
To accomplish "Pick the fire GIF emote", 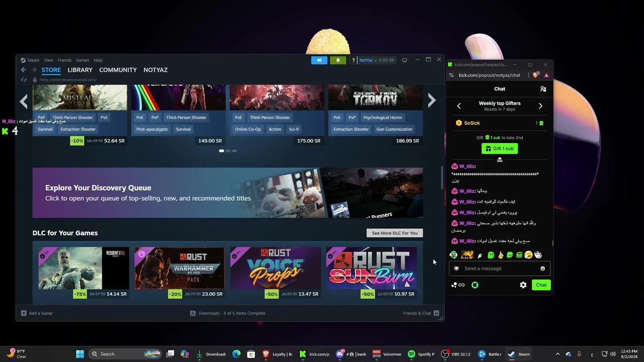I will click(x=467, y=255).
